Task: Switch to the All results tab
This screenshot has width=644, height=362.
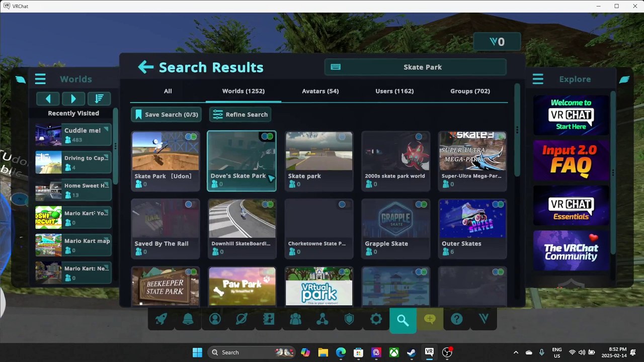Action: tap(168, 91)
